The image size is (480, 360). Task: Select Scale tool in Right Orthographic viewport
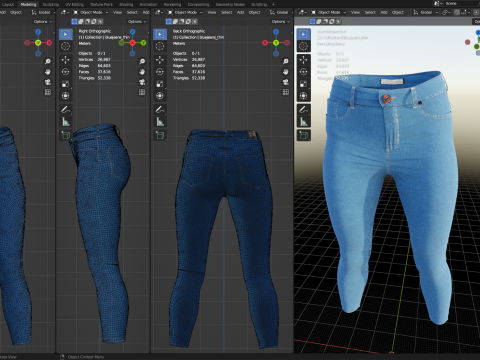tap(66, 84)
